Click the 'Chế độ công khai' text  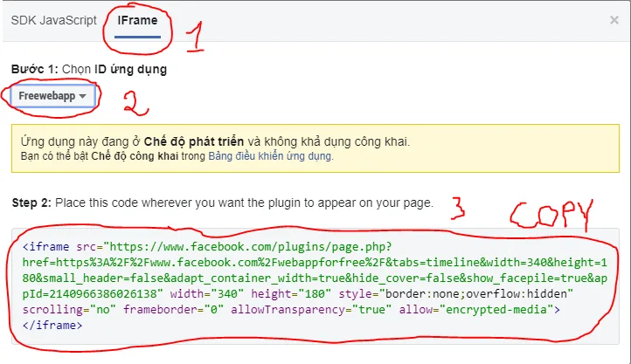(x=135, y=156)
